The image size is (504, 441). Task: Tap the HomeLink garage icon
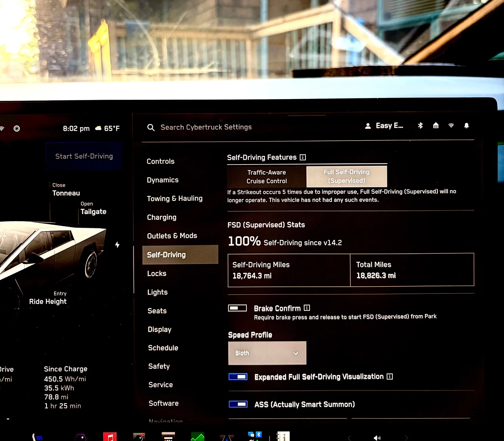pyautogui.click(x=436, y=126)
